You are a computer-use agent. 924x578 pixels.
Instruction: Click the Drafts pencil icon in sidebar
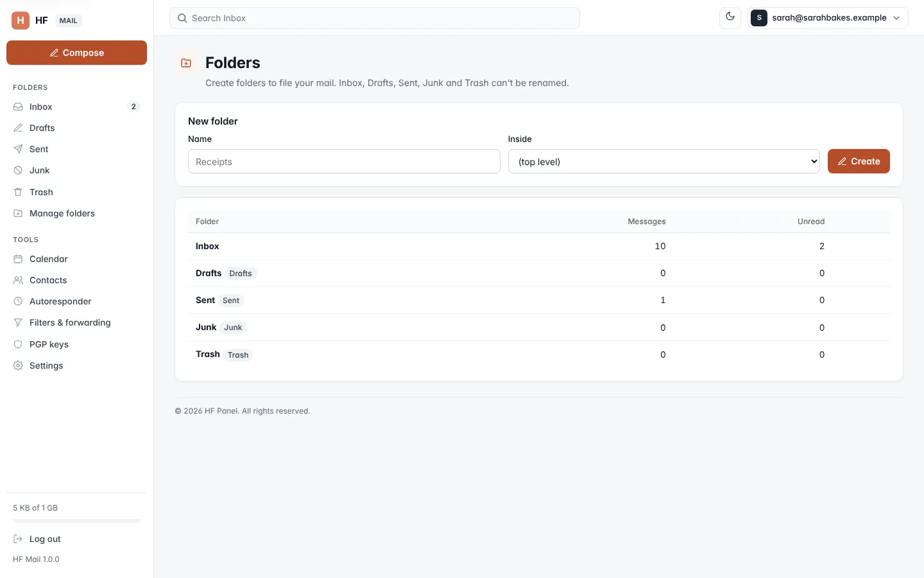[18, 128]
